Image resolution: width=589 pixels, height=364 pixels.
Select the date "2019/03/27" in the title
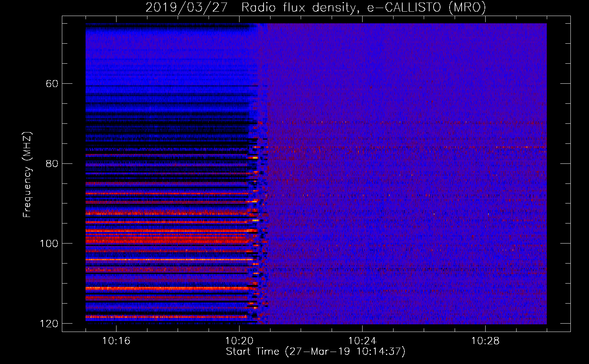pyautogui.click(x=187, y=8)
